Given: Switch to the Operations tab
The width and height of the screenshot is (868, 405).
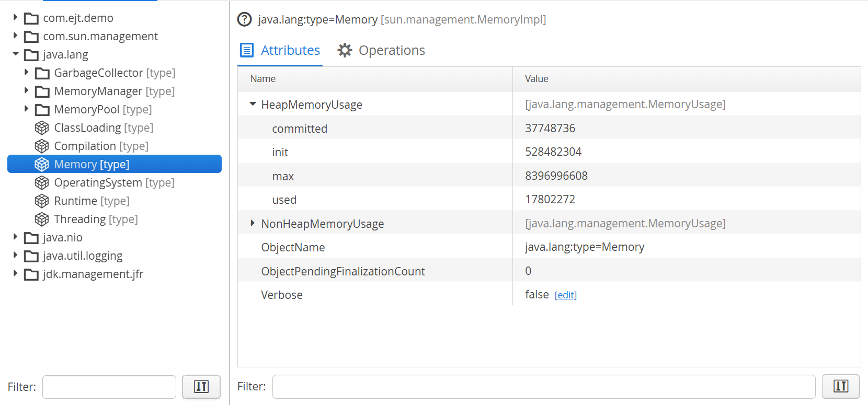Looking at the screenshot, I should point(382,50).
